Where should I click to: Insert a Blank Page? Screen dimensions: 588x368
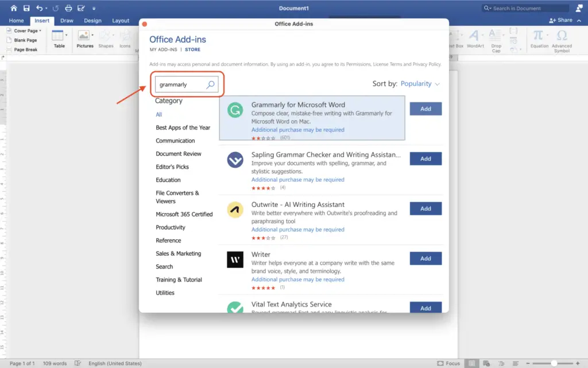[22, 40]
